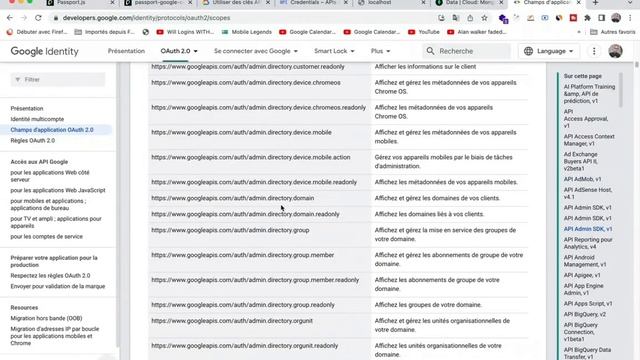Open pour les applications Web JavaScript link
Image resolution: width=640 pixels, height=360 pixels.
pos(58,190)
